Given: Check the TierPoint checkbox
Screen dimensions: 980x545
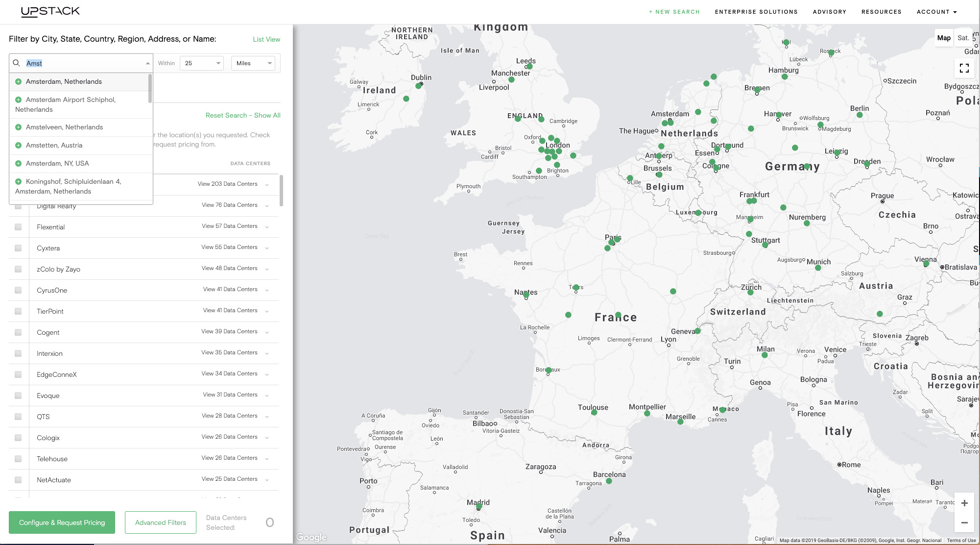Looking at the screenshot, I should [18, 311].
